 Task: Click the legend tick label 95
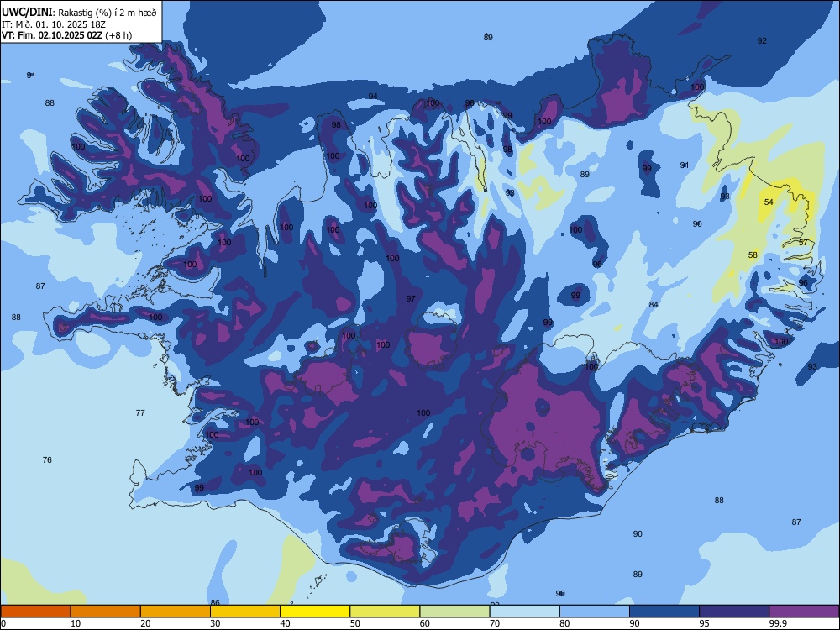[705, 623]
